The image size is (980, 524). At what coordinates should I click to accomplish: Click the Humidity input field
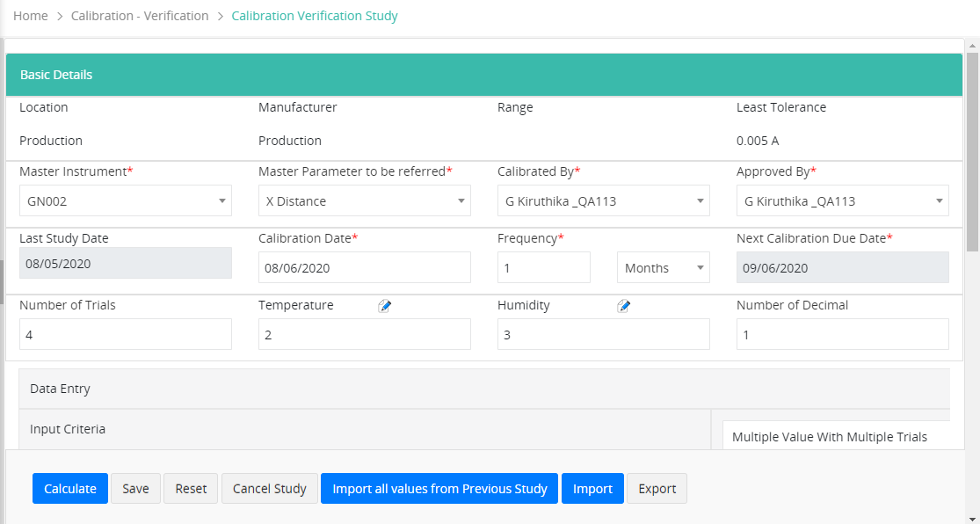604,335
